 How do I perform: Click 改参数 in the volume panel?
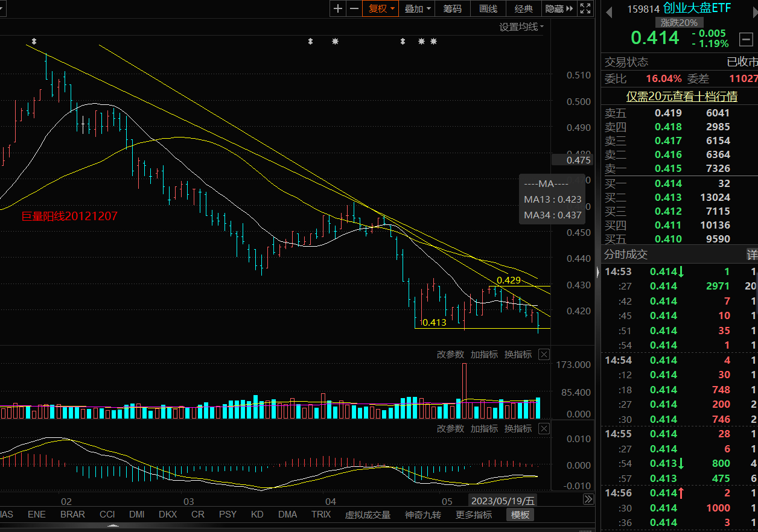coord(451,354)
